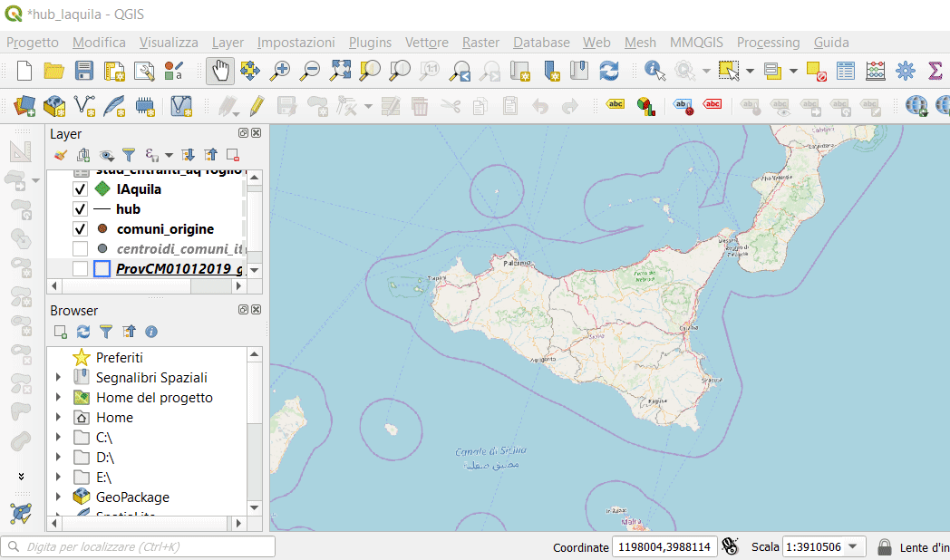Hide the hub layer

point(80,209)
